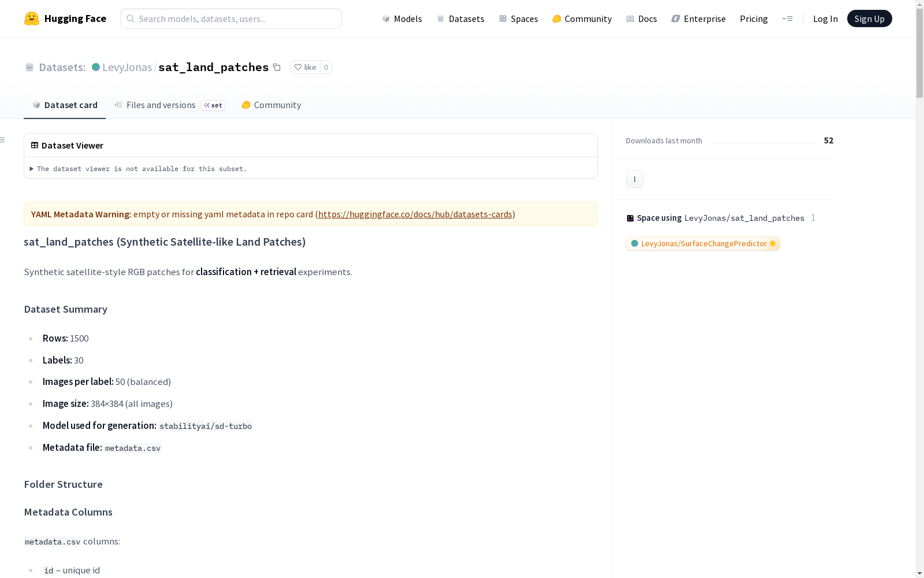This screenshot has width=924, height=578.
Task: Click the Sign Up button
Action: click(x=869, y=18)
